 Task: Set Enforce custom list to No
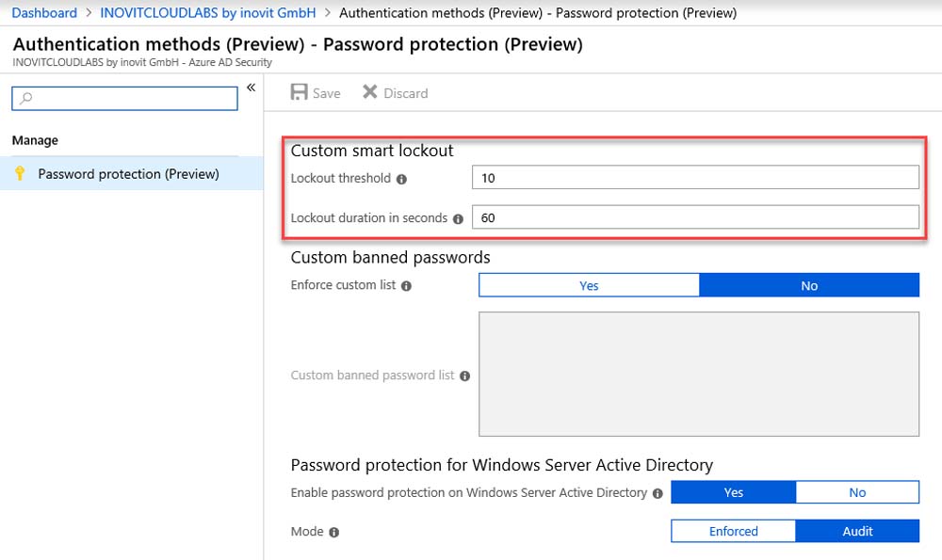[809, 285]
